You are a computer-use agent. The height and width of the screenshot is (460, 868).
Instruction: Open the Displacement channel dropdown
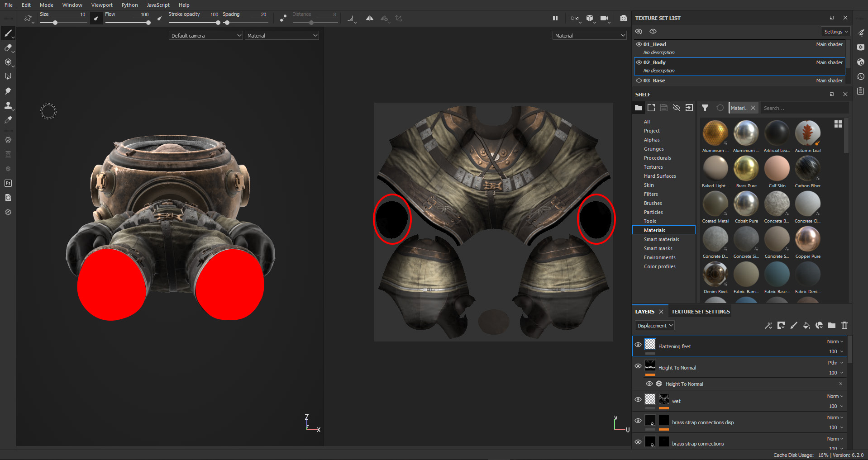(x=655, y=326)
